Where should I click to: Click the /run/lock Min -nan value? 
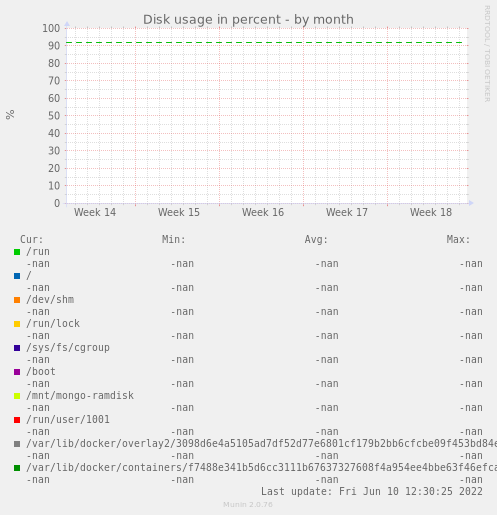coord(182,336)
